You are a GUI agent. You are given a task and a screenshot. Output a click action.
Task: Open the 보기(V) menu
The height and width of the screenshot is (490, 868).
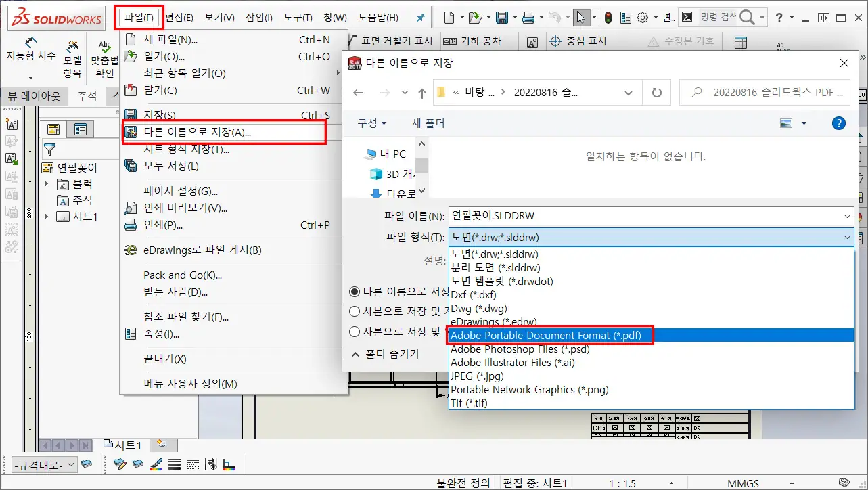[x=219, y=18]
